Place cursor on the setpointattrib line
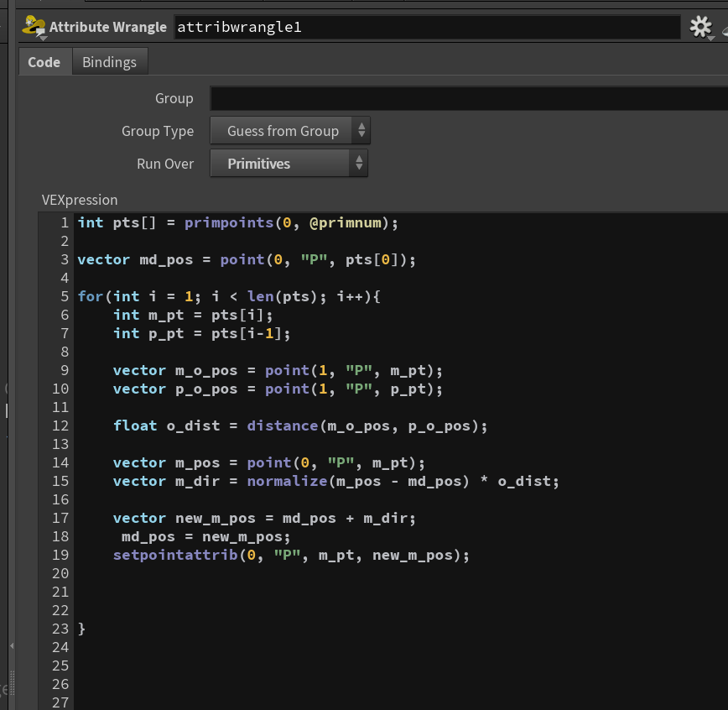This screenshot has width=728, height=710. pos(291,555)
